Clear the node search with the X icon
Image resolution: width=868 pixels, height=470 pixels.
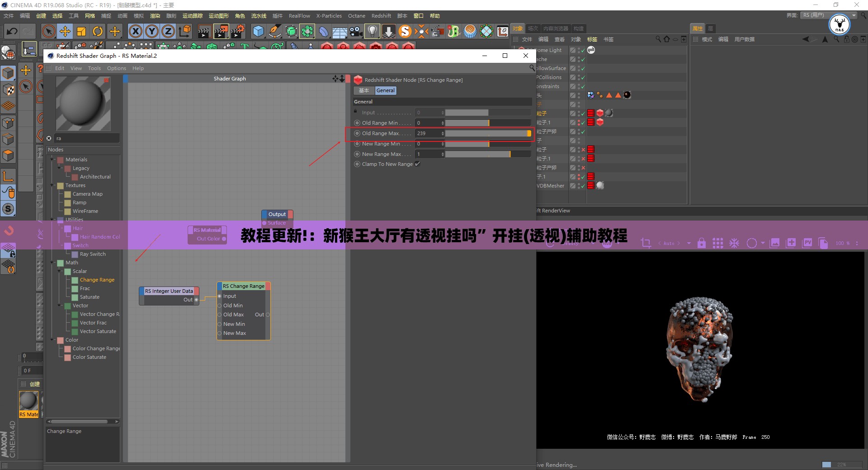pyautogui.click(x=49, y=138)
